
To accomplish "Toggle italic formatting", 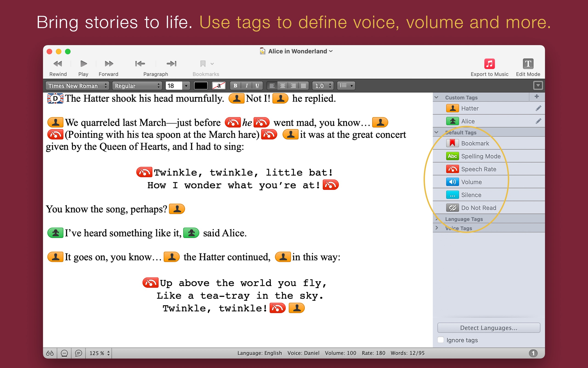I will click(246, 86).
